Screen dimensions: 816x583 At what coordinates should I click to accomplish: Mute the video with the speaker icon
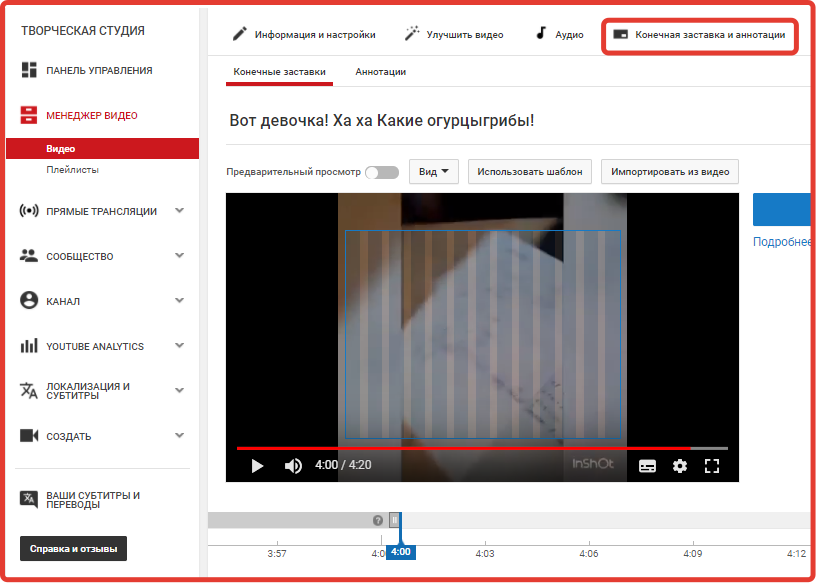(x=293, y=465)
